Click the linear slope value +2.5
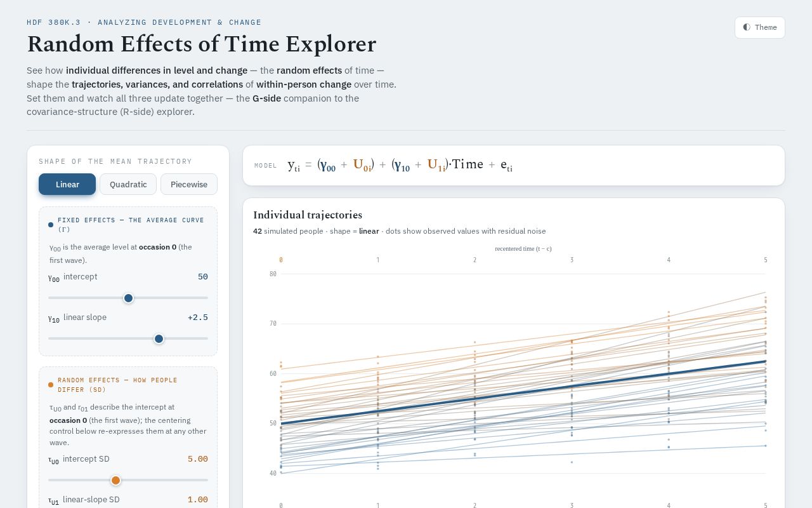 (x=198, y=317)
